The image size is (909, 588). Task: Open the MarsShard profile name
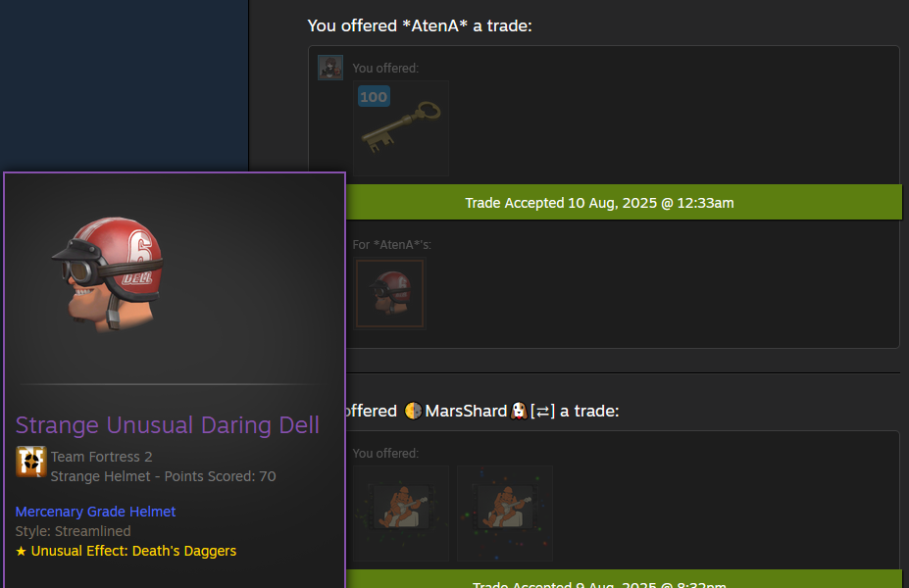pyautogui.click(x=466, y=411)
